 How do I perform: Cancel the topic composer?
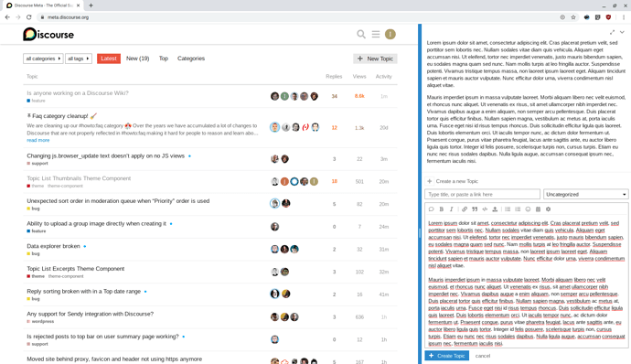pos(483,356)
